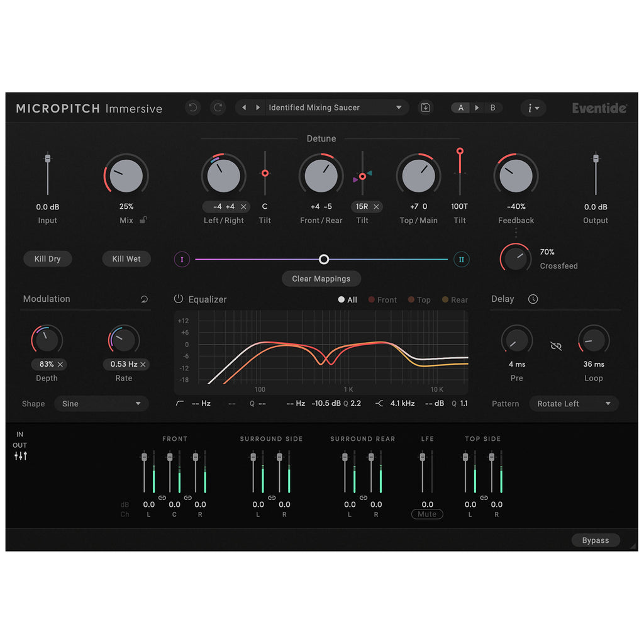Screen dimensions: 644x644
Task: Click Clear Mappings button
Action: 321,279
